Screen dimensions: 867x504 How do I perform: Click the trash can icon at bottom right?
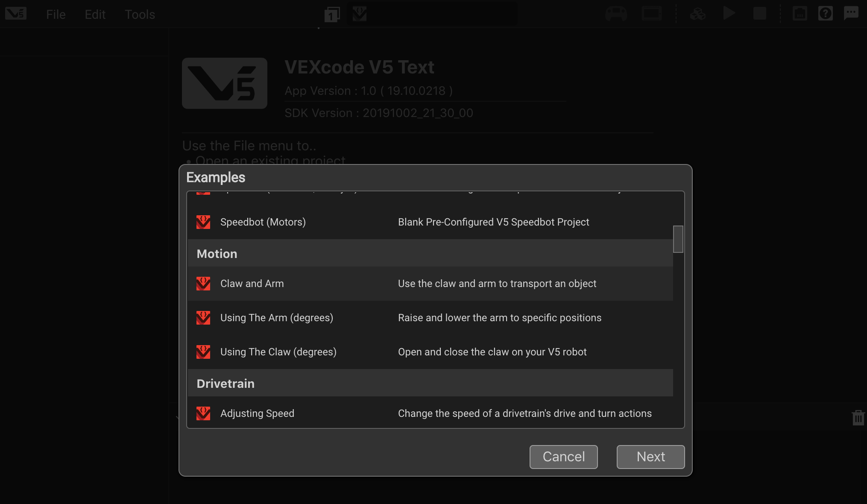[858, 419]
